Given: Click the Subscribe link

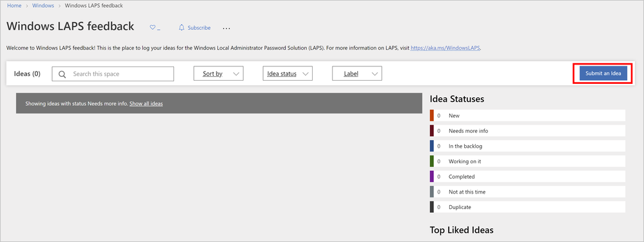Looking at the screenshot, I should (199, 28).
